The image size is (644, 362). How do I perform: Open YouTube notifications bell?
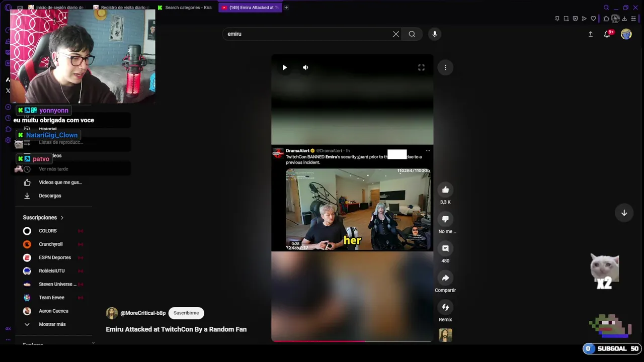608,34
